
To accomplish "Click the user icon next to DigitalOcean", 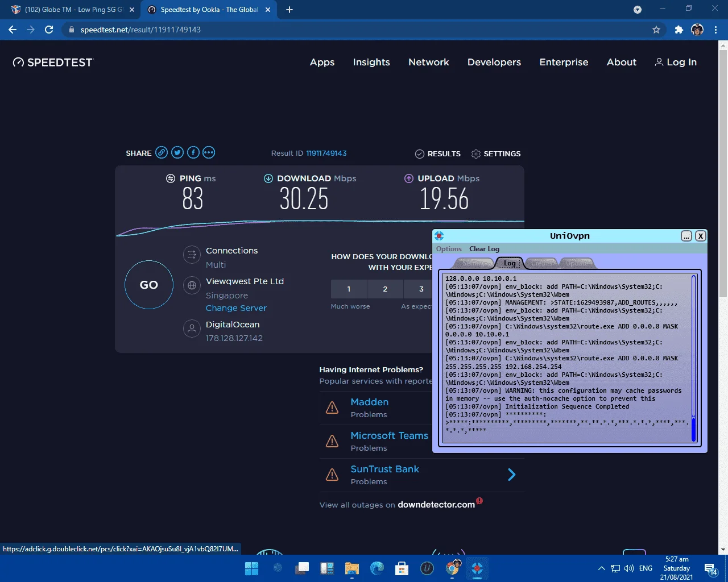I will 192,329.
